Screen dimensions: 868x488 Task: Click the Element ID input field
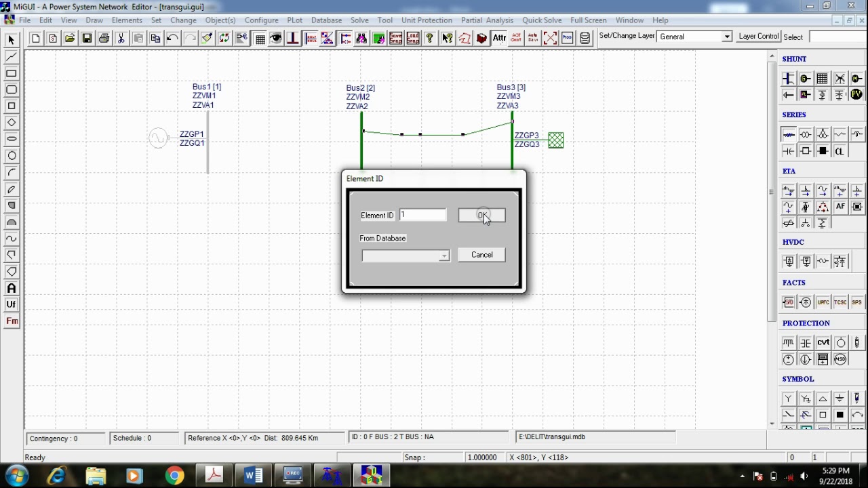pos(423,215)
